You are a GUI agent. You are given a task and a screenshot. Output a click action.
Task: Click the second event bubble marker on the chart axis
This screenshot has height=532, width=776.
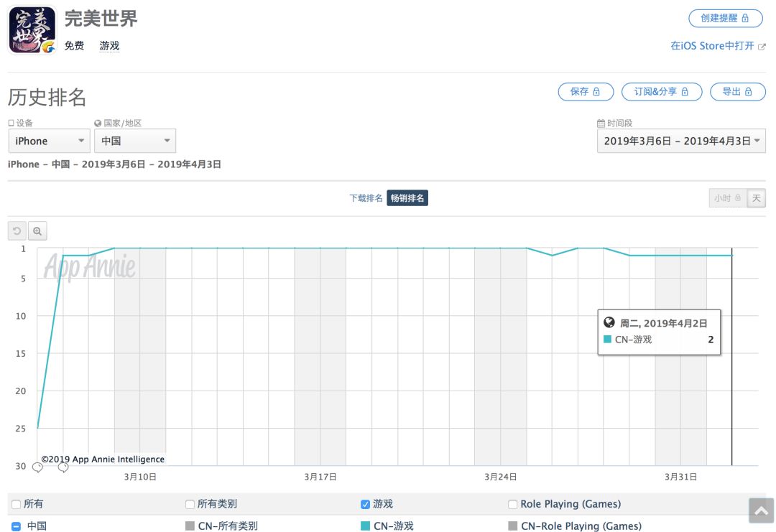(x=63, y=467)
